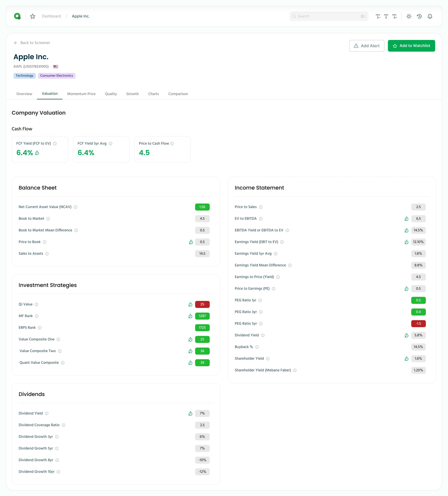This screenshot has width=448, height=496.
Task: Click the green 1.56 NCAV badge
Action: pos(202,207)
